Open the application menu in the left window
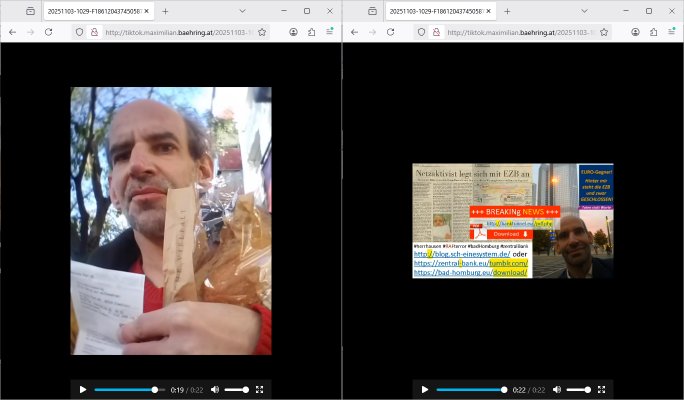The height and width of the screenshot is (400, 684). tap(329, 32)
